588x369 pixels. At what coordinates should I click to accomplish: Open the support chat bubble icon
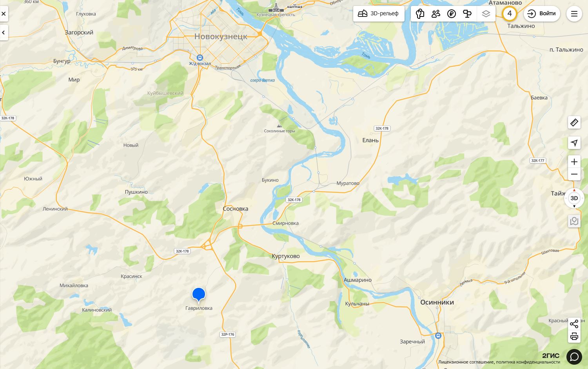(x=574, y=356)
